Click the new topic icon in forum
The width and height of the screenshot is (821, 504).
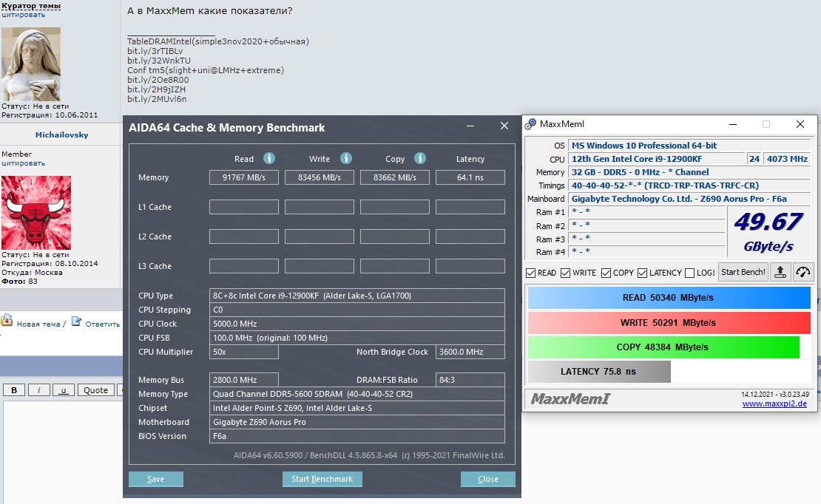click(7, 320)
